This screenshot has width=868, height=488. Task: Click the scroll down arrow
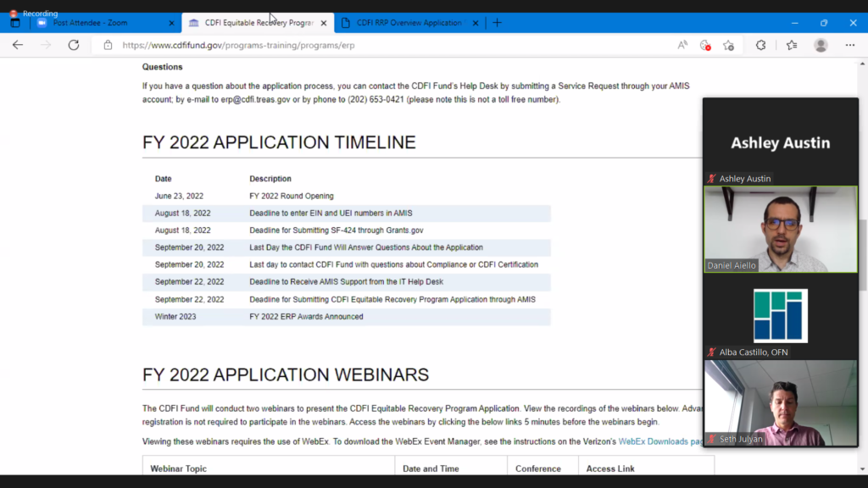click(862, 469)
